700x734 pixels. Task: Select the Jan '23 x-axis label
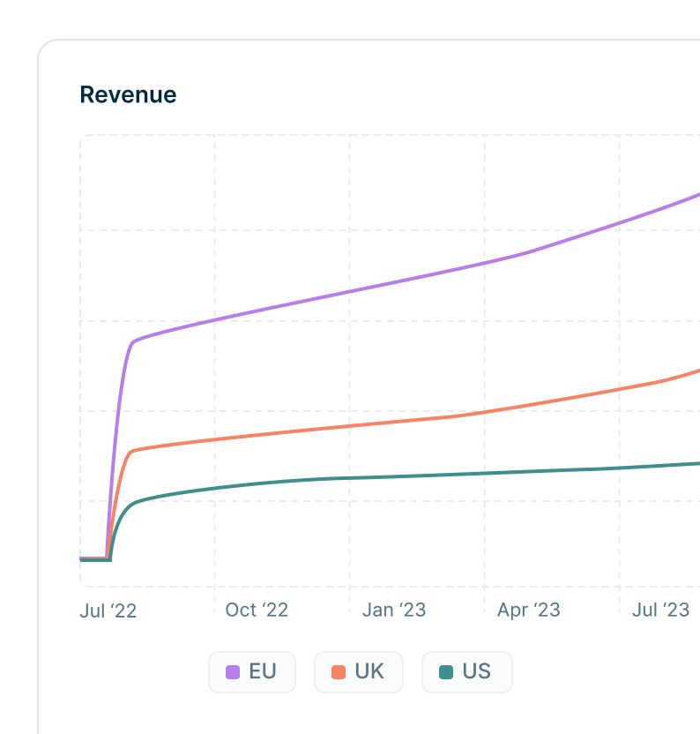pos(394,610)
